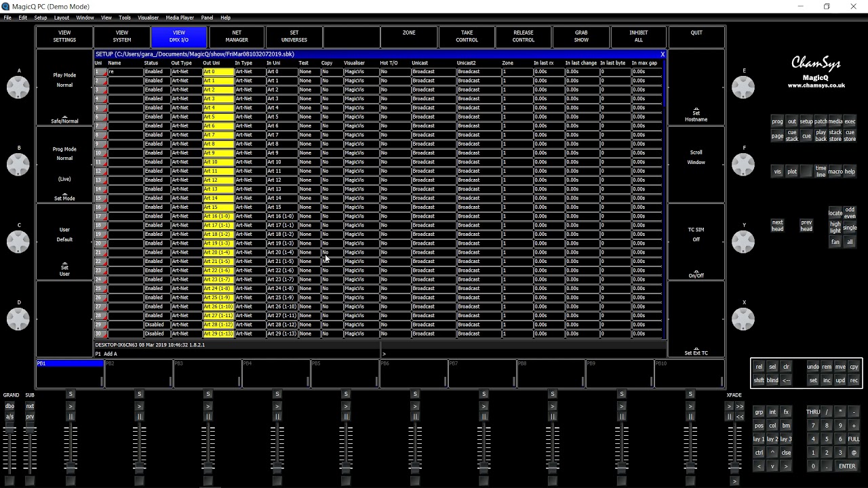Click the RELEASE CONTROL soft button
Image resolution: width=868 pixels, height=488 pixels.
524,36
